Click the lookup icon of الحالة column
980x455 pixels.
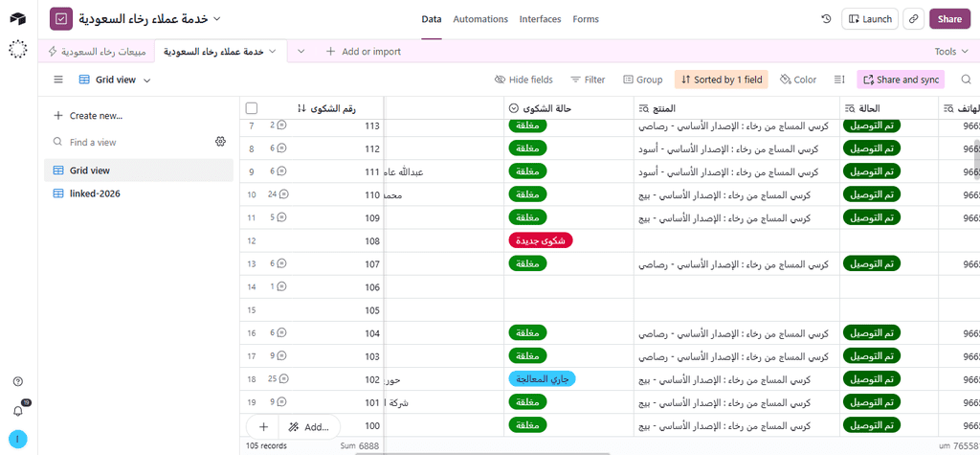coord(850,108)
